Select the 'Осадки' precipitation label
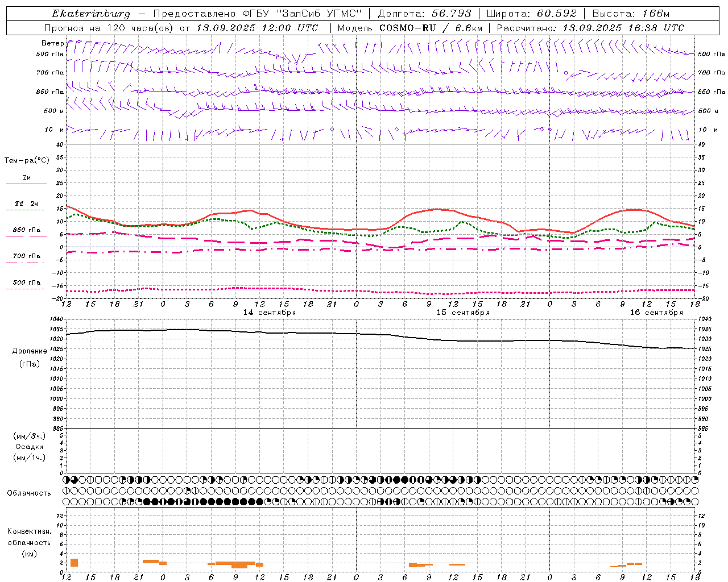 (30, 447)
